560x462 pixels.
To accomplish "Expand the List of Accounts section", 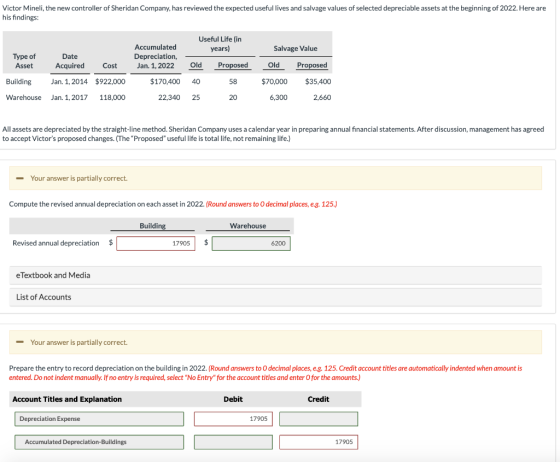I will [275, 297].
